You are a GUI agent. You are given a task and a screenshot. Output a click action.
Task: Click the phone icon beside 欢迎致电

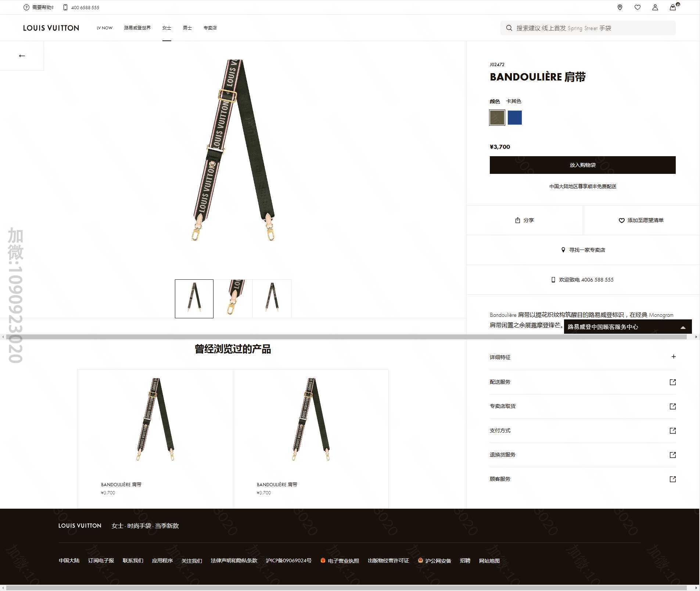pos(553,280)
